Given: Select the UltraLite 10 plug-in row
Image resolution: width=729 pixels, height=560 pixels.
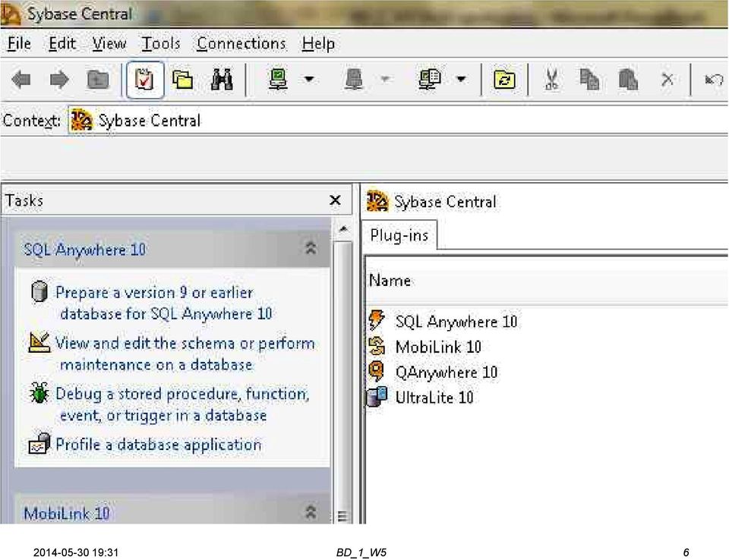Looking at the screenshot, I should pyautogui.click(x=421, y=398).
